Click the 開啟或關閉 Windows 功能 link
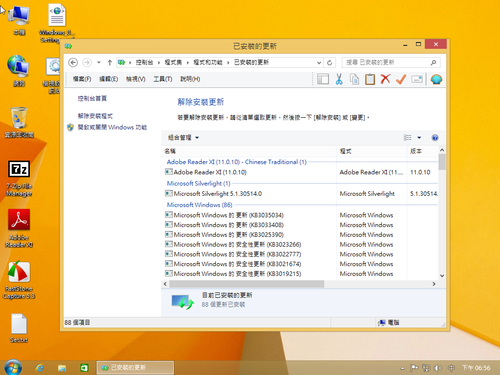Screen dimensions: 500x375 [112, 127]
